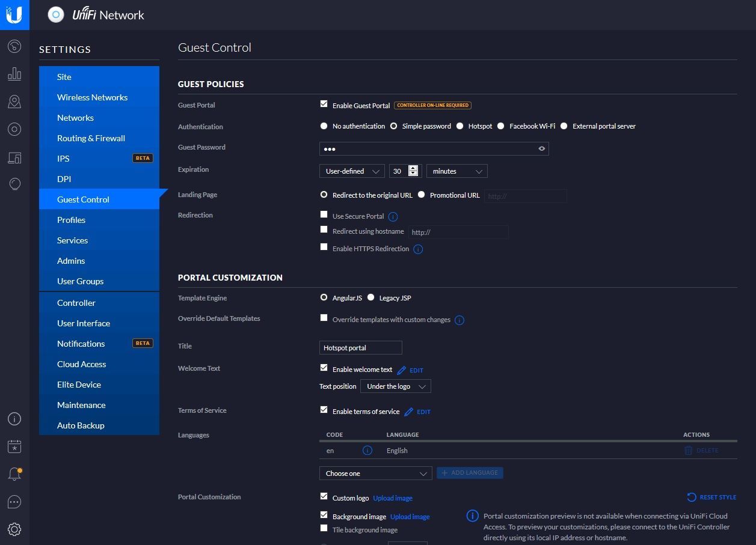The image size is (756, 545).
Task: Open the Statistics bar chart icon
Action: pos(14,74)
